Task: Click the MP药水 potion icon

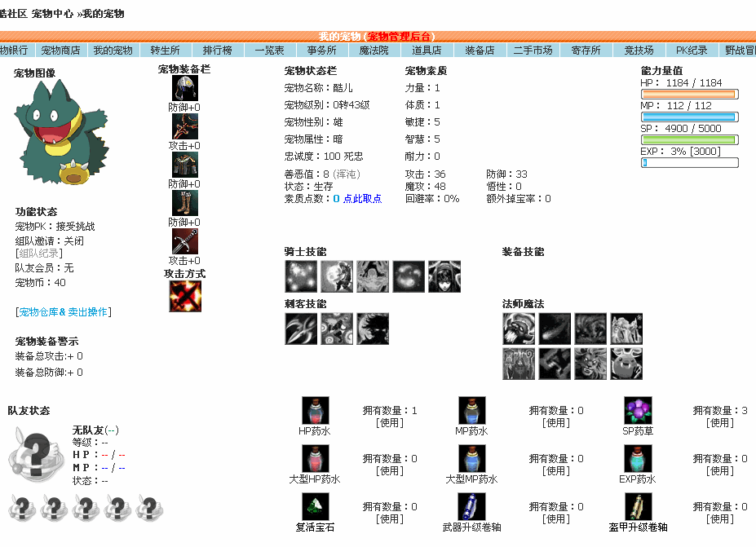Action: pos(472,411)
